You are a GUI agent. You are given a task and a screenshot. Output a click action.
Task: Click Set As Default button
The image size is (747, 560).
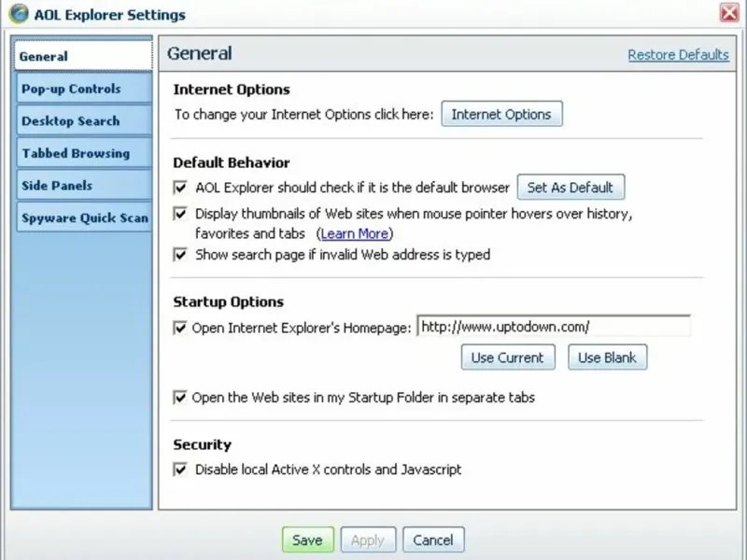pyautogui.click(x=571, y=188)
